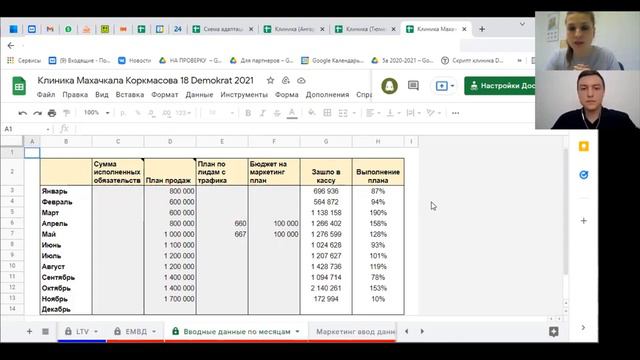This screenshot has width=640, height=360.
Task: Open the Gmail pinned browser tab
Action: point(50,29)
